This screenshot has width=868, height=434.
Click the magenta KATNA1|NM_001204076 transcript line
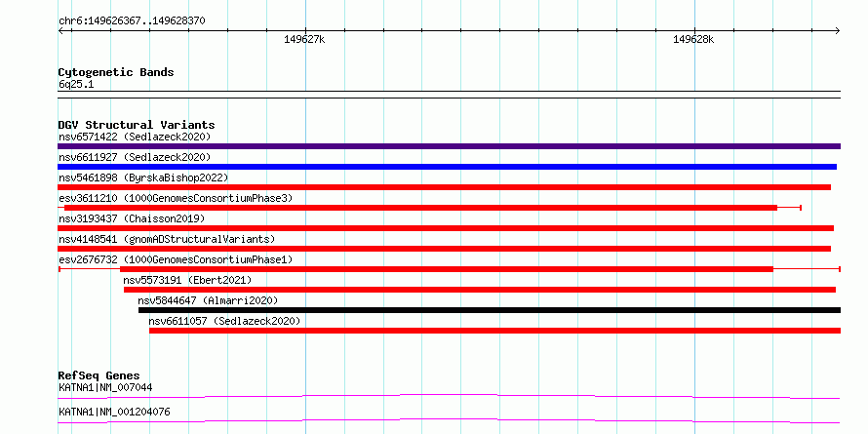[449, 420]
